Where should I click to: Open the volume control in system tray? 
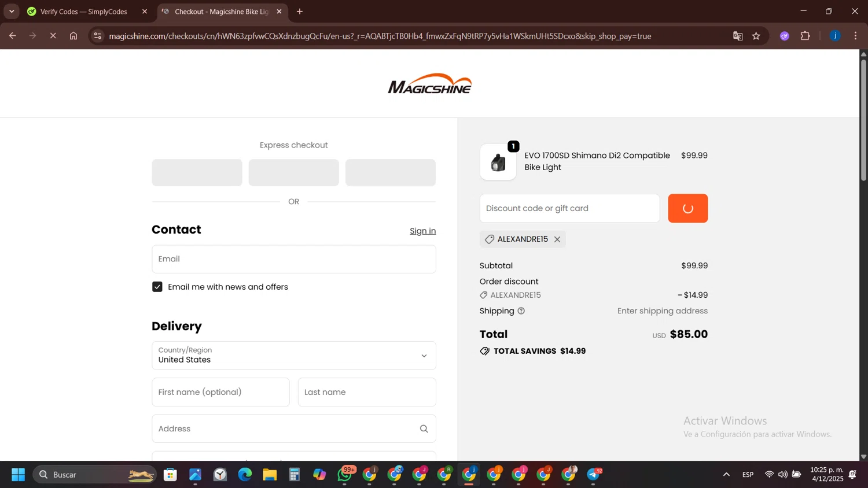click(x=782, y=475)
